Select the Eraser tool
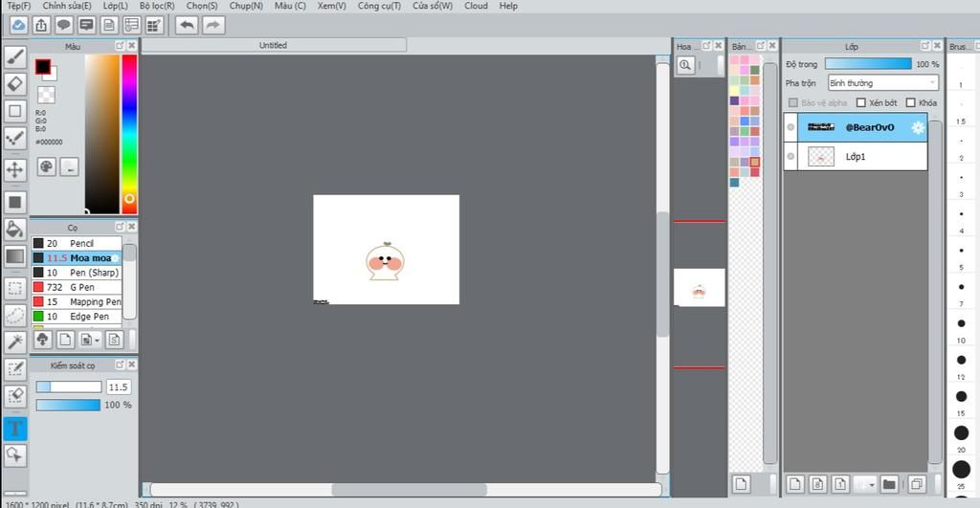 pyautogui.click(x=15, y=84)
